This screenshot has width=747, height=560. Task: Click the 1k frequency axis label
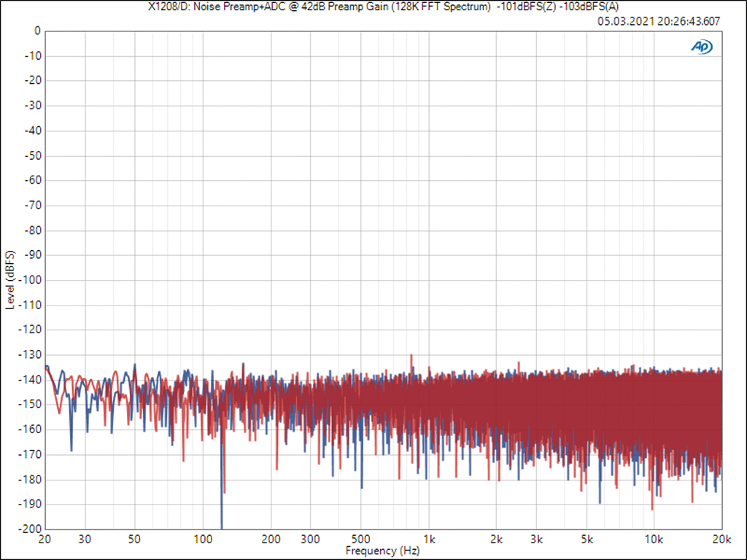[x=429, y=540]
